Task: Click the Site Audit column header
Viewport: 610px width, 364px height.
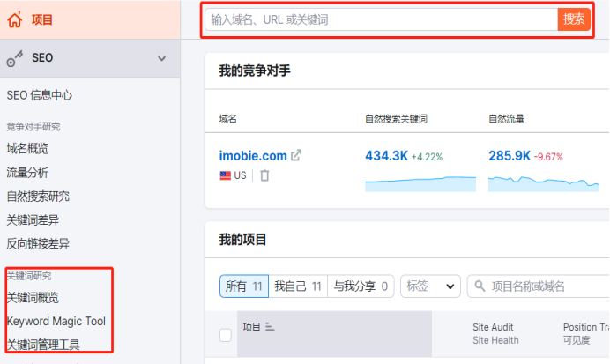Action: [493, 327]
